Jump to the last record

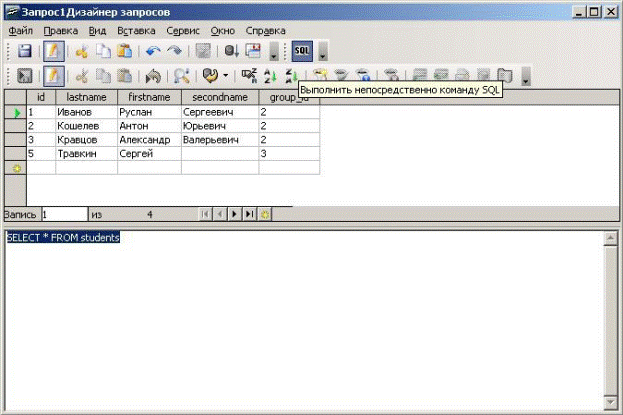250,214
